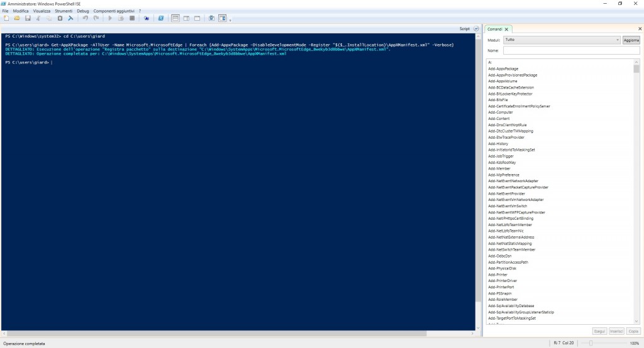644x348 pixels.
Task: Open the Moduli dropdown showing Tutto
Action: (x=562, y=40)
